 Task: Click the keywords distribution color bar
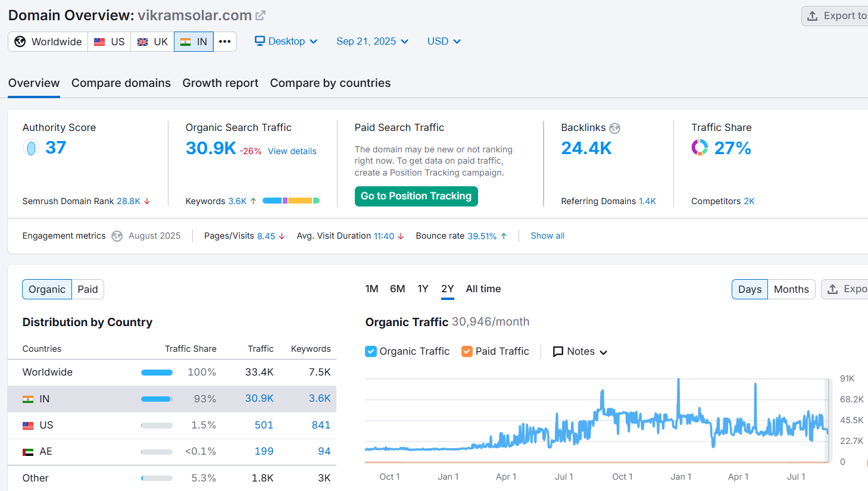point(291,201)
